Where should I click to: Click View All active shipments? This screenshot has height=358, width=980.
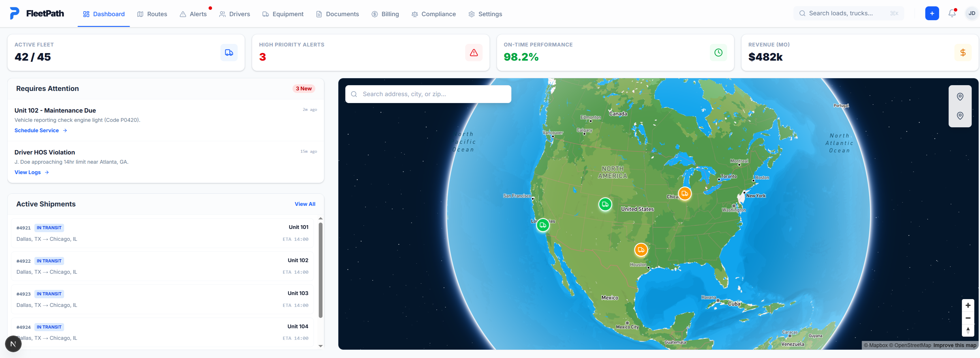point(305,204)
